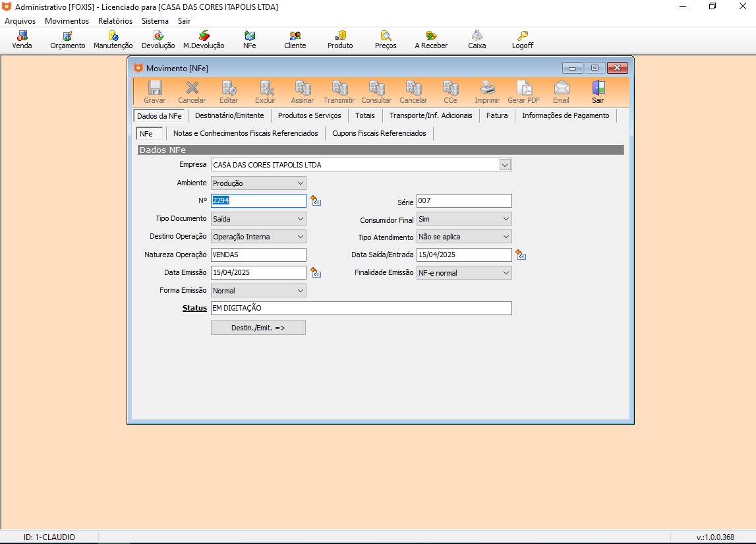Open calendar icon next to Data Emissão
Screen dimensions: 756x544
(316, 272)
